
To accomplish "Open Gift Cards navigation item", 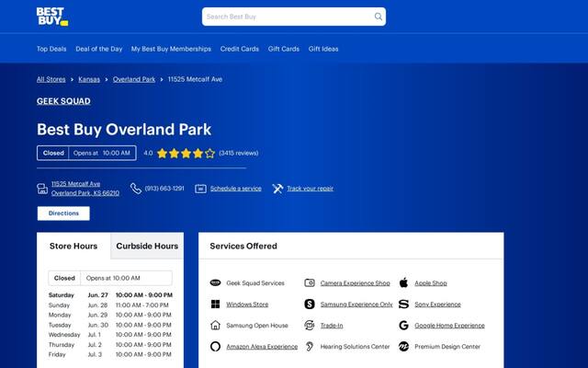I will click(284, 49).
